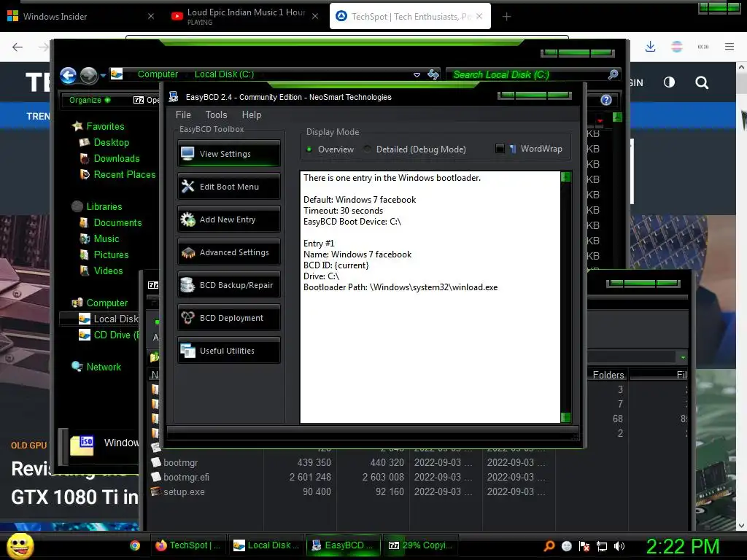Select bootmgr in the 7-Zip file list
The height and width of the screenshot is (560, 747).
click(x=180, y=463)
